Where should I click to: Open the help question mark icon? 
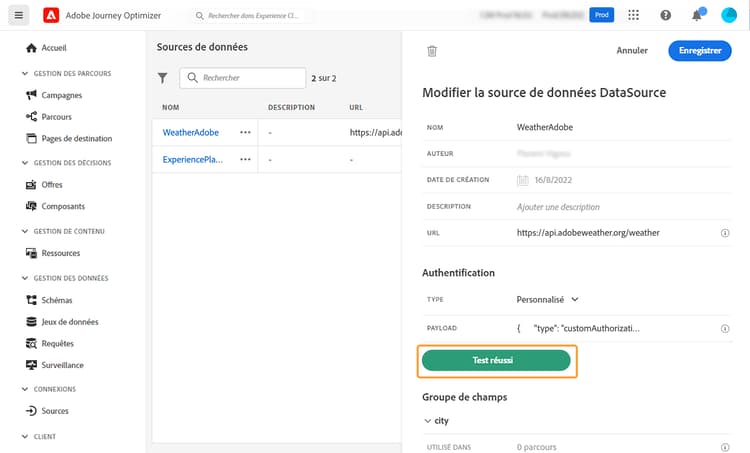tap(665, 15)
